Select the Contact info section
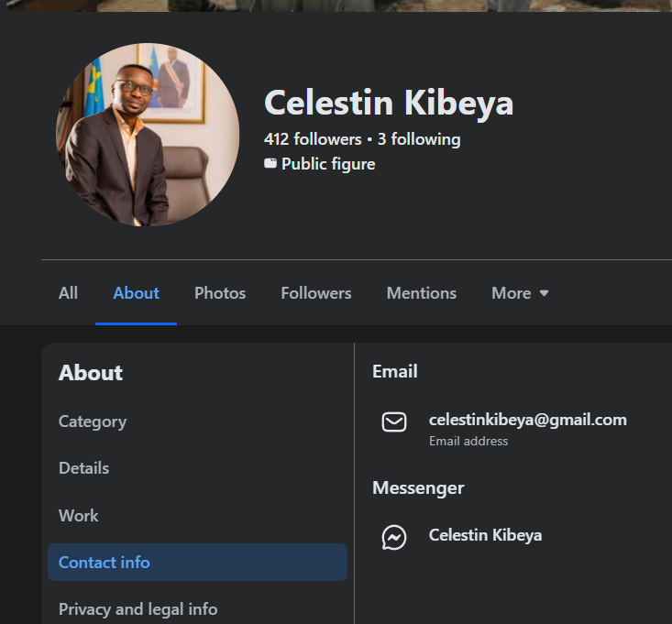The height and width of the screenshot is (624, 672). [105, 563]
